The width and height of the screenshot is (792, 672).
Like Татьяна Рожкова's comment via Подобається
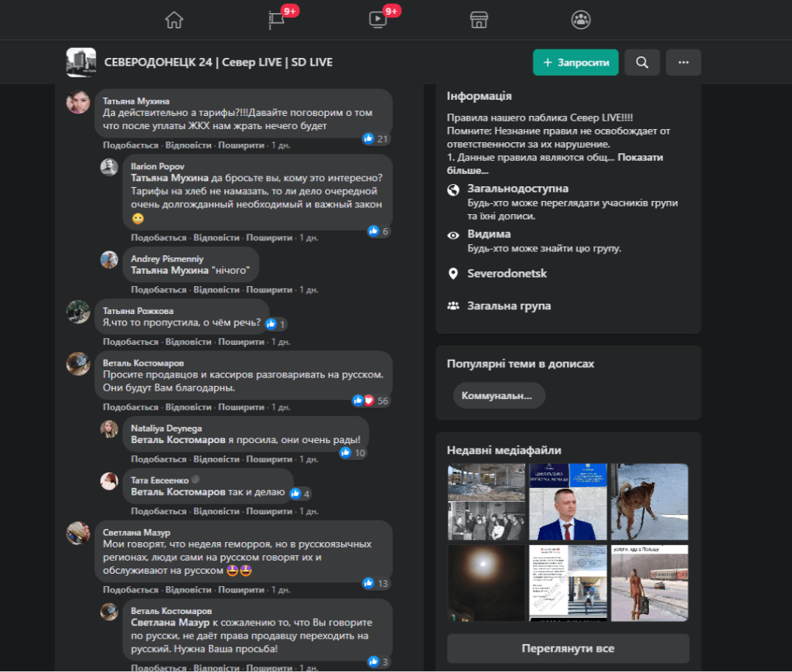point(130,342)
